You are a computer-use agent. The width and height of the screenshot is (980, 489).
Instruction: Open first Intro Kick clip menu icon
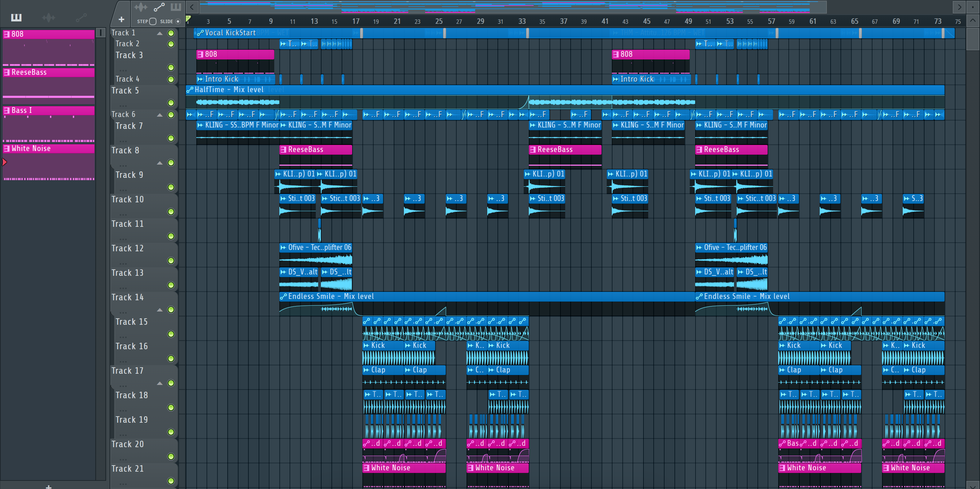tap(200, 79)
